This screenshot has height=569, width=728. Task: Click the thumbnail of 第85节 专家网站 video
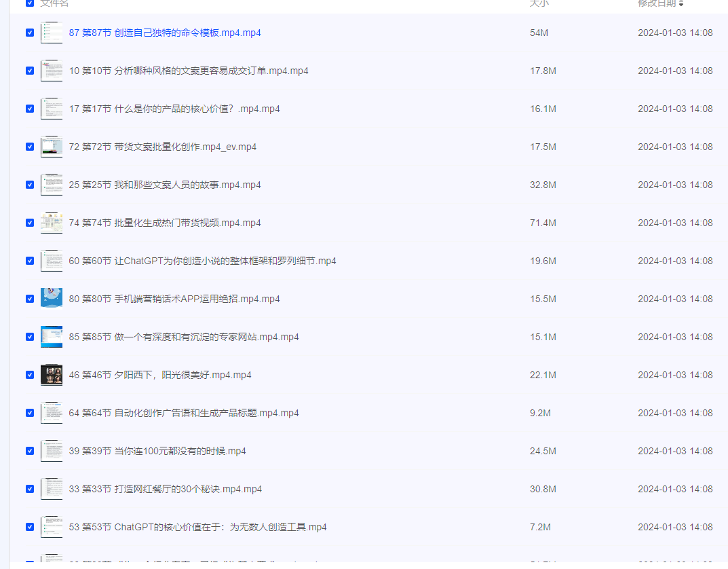pyautogui.click(x=52, y=336)
